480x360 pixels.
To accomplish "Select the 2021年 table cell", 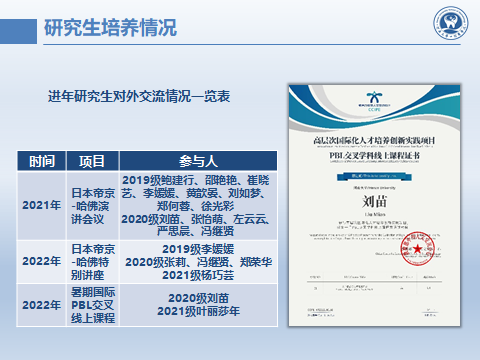I will point(42,205).
